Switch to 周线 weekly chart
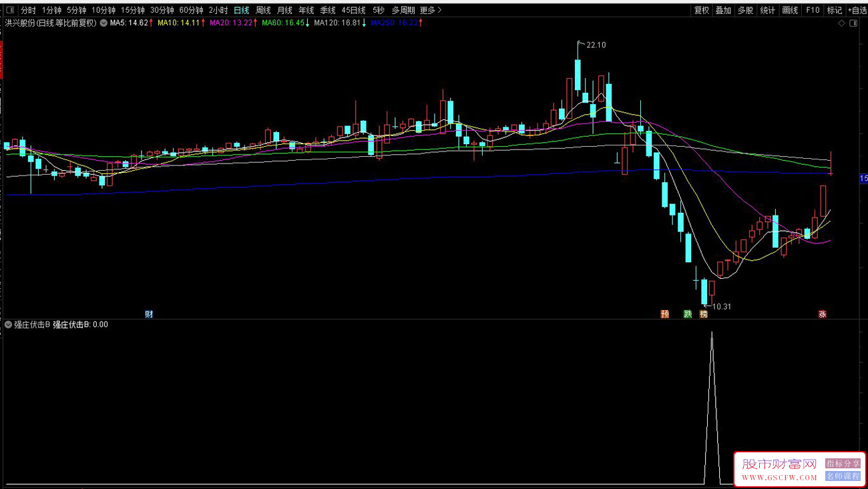Image resolution: width=868 pixels, height=489 pixels. 263,11
